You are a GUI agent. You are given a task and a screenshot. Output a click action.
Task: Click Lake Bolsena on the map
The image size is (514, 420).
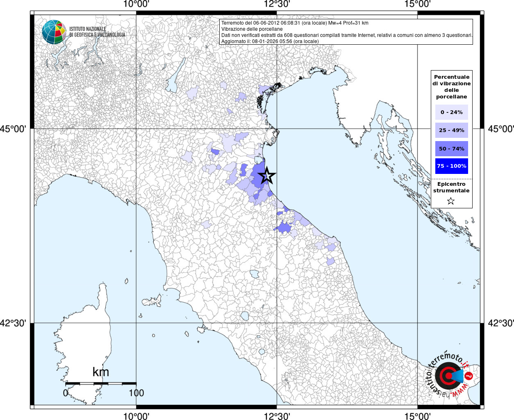coord(245,316)
